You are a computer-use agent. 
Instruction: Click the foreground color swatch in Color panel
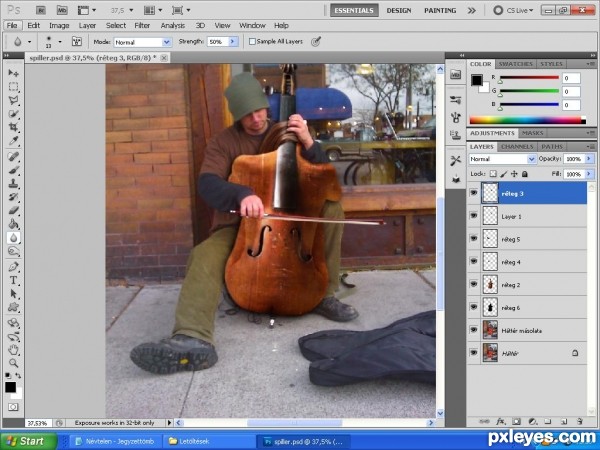476,80
